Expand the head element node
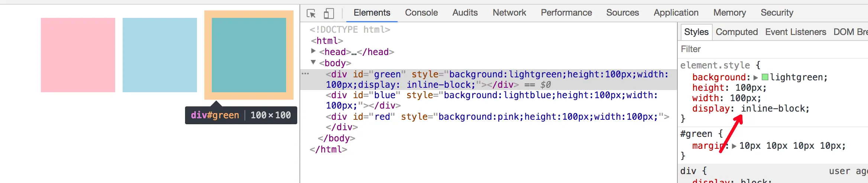The image size is (868, 183). point(313,51)
